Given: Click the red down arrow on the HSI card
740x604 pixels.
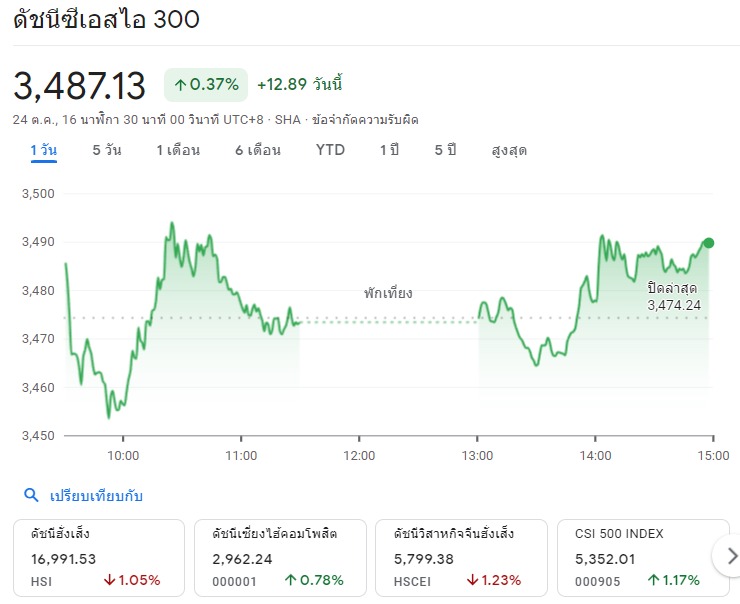Looking at the screenshot, I should [x=109, y=580].
